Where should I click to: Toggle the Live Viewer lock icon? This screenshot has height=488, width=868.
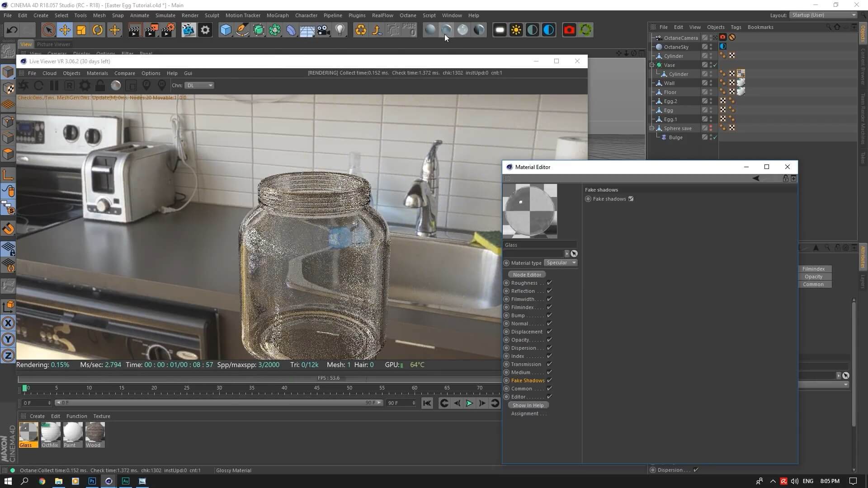pyautogui.click(x=100, y=85)
